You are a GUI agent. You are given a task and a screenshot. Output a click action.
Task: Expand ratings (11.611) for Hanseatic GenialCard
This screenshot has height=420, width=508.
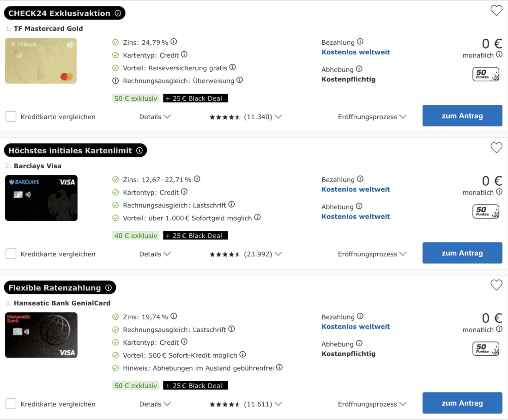pyautogui.click(x=278, y=404)
